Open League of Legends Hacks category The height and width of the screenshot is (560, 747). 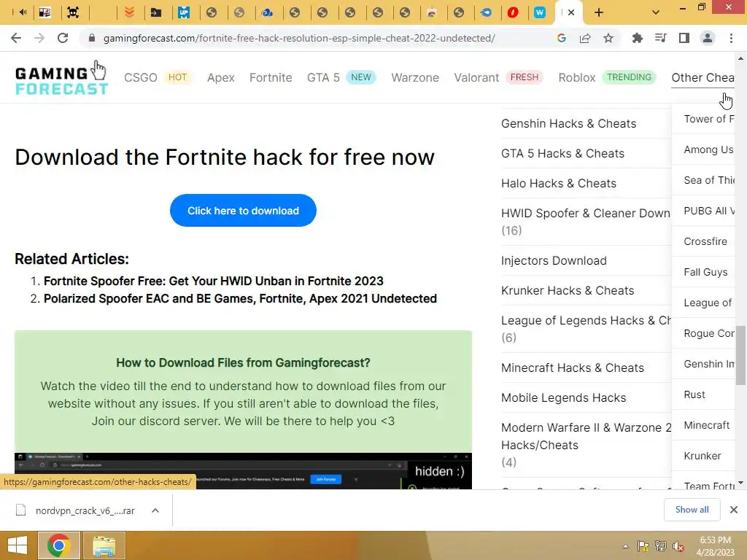586,321
